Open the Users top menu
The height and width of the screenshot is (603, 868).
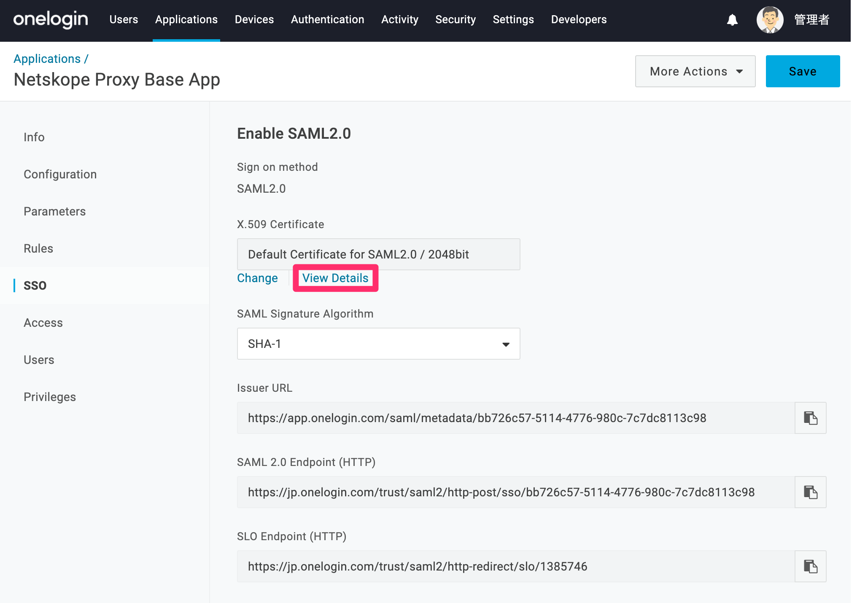coord(124,20)
